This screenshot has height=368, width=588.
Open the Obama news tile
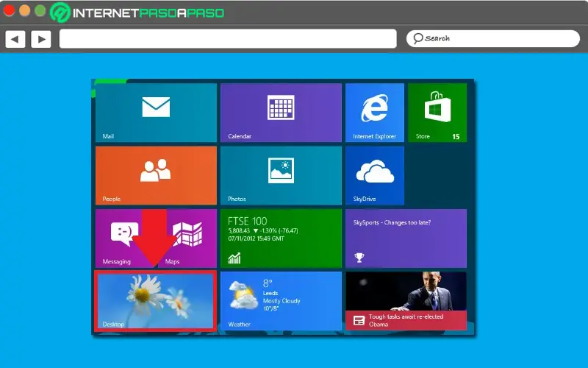pyautogui.click(x=406, y=301)
